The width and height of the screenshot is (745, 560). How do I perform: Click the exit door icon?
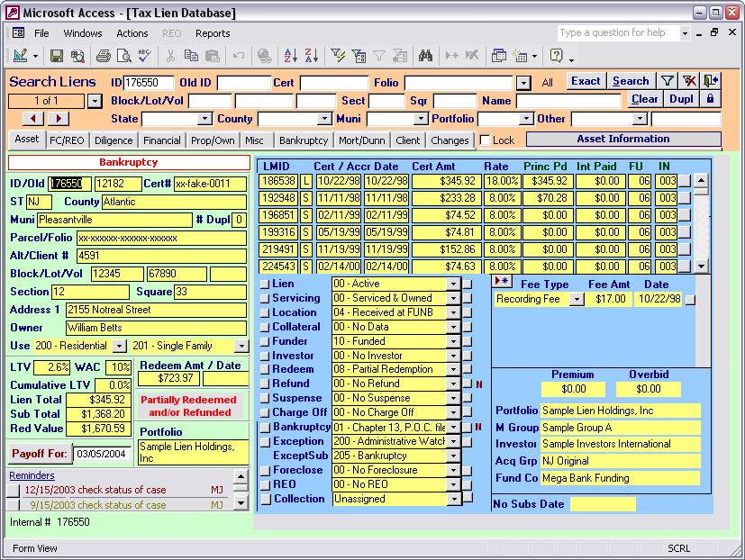tap(711, 81)
